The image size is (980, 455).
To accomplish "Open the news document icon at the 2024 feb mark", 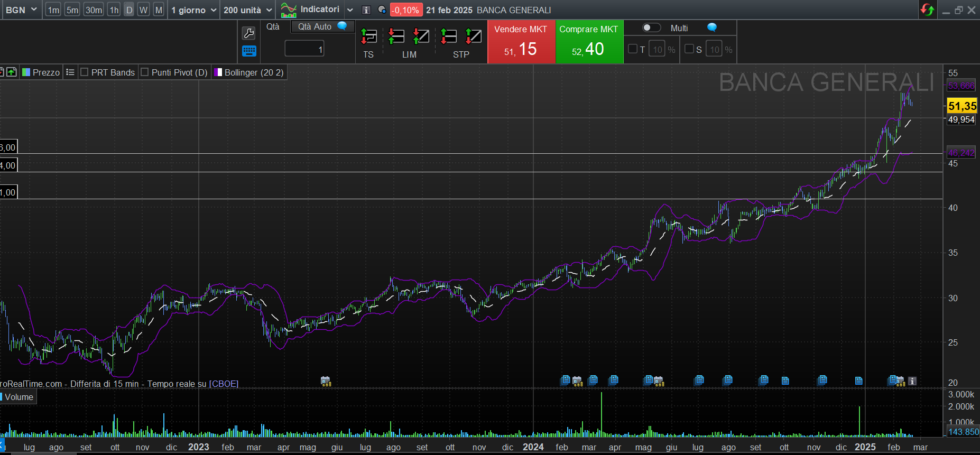I will tap(565, 380).
